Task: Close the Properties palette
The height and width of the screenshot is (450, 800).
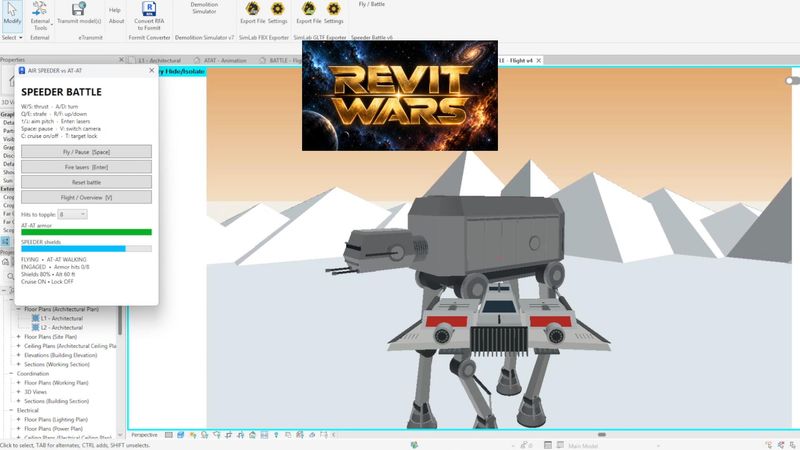Action: pyautogui.click(x=121, y=60)
